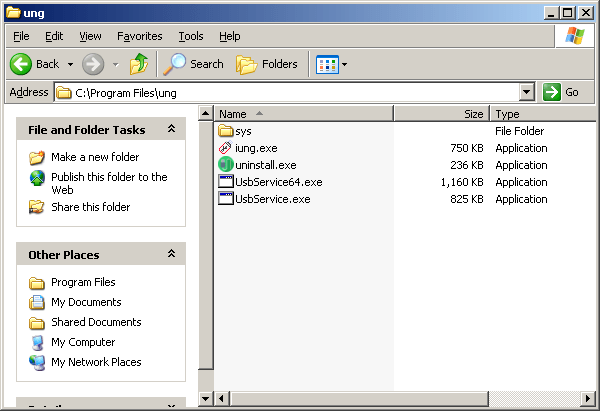
Task: Collapse the File and Folder Tasks panel
Action: tap(171, 129)
